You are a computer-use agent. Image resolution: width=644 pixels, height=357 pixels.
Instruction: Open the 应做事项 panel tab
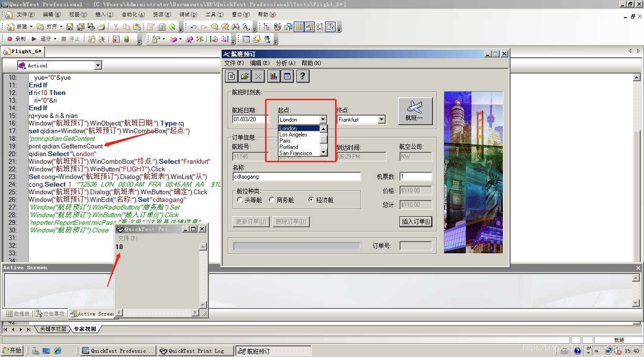51,314
